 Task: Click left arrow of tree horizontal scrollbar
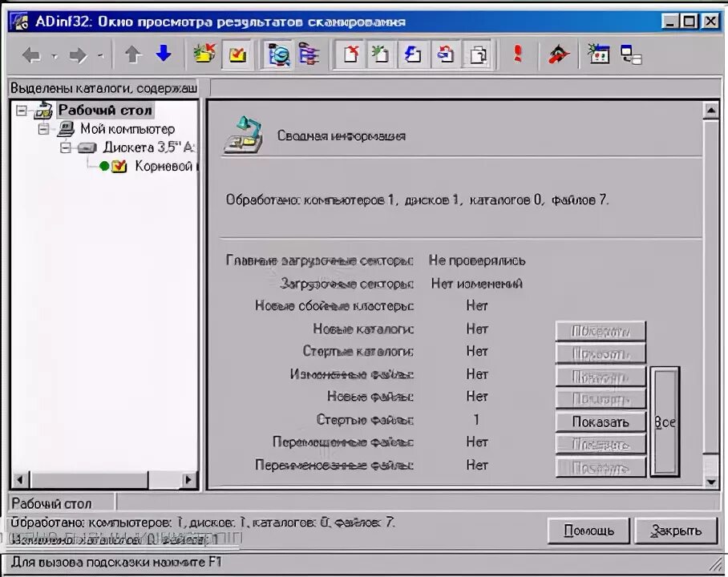coord(20,479)
